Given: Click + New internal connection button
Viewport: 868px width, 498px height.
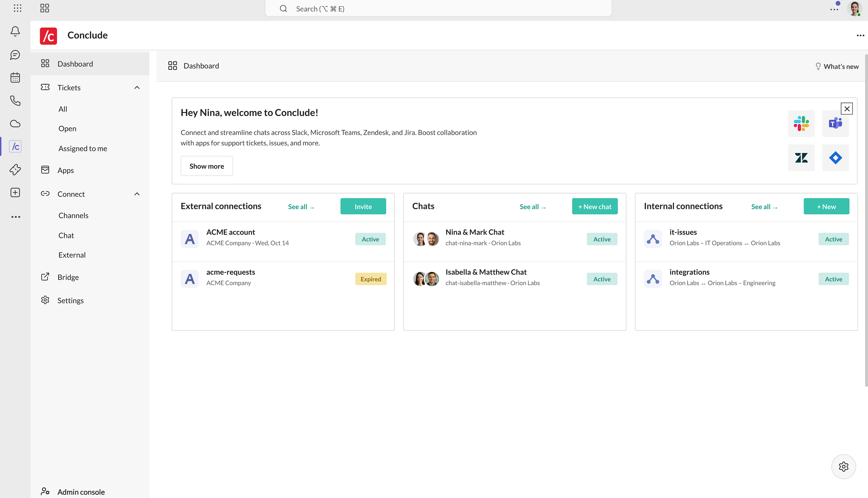Looking at the screenshot, I should pos(826,206).
